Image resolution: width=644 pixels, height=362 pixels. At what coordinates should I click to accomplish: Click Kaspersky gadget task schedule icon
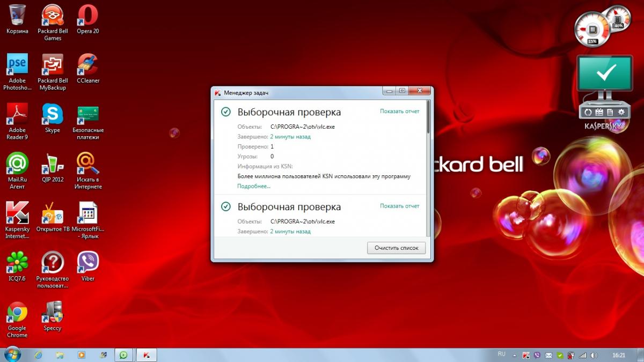point(599,112)
